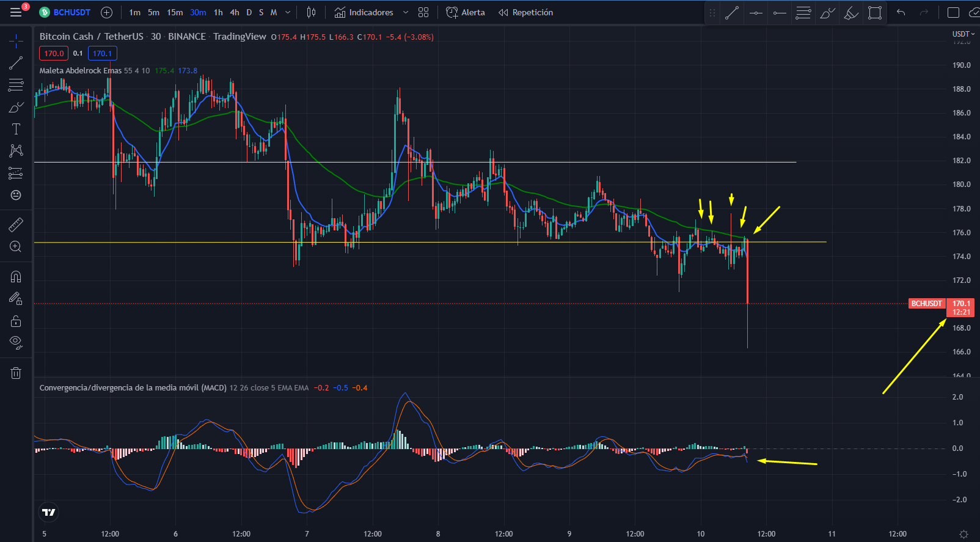Click the undo arrow
This screenshot has height=542, width=980.
coord(901,12)
